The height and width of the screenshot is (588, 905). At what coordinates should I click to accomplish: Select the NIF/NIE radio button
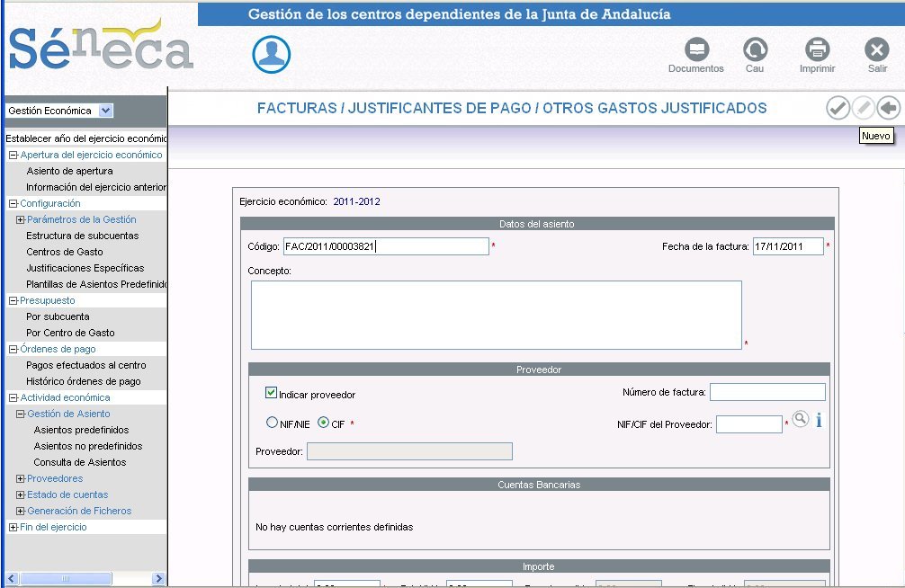coord(272,423)
